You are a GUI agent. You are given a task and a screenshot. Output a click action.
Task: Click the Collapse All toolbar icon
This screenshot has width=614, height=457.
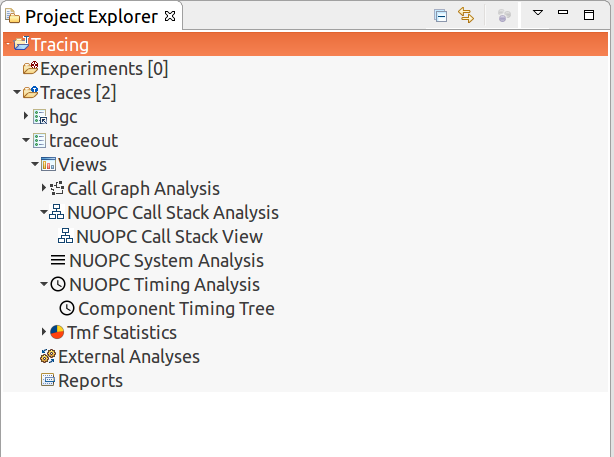point(441,15)
